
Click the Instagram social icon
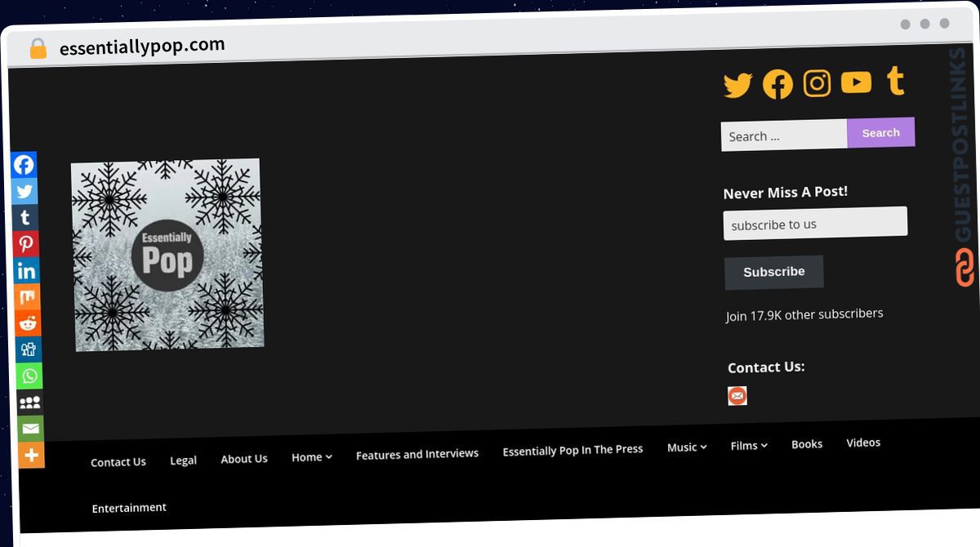817,82
